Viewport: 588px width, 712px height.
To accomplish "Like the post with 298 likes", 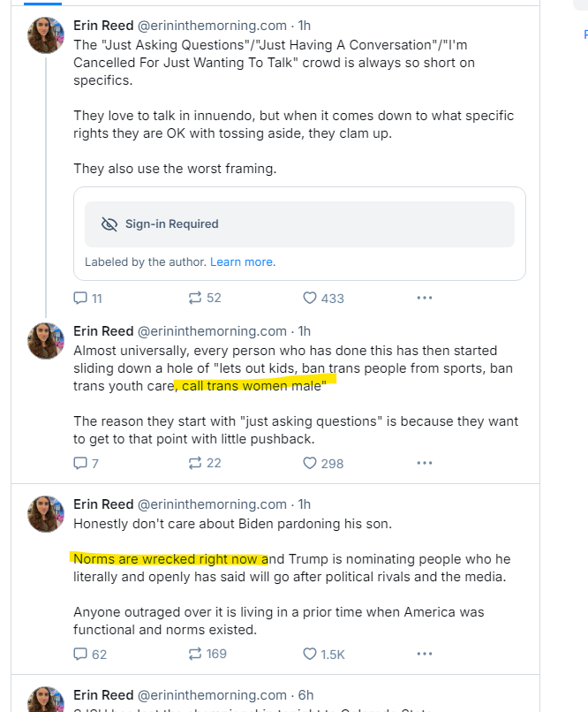I will [x=310, y=463].
